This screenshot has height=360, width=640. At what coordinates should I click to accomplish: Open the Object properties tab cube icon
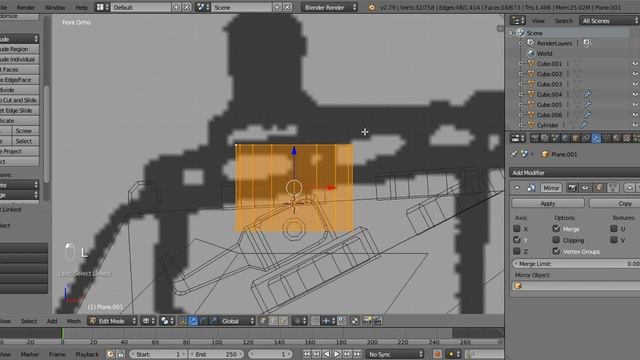point(576,138)
